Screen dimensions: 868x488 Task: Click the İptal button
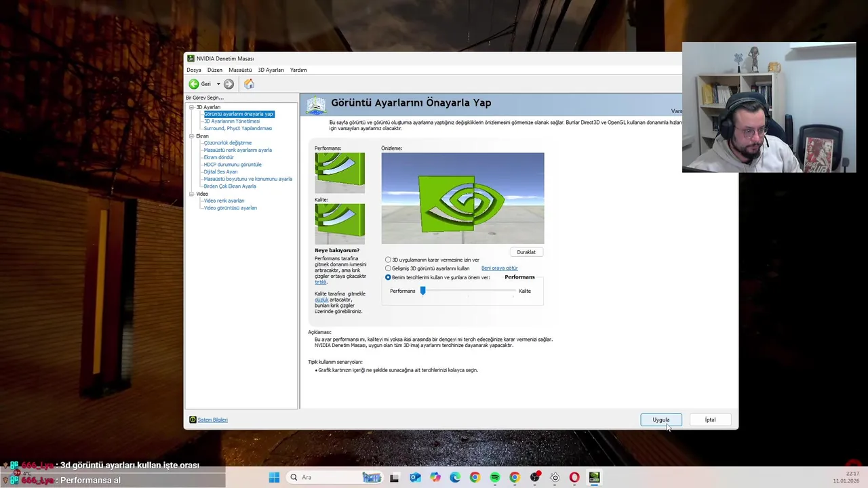click(x=710, y=420)
